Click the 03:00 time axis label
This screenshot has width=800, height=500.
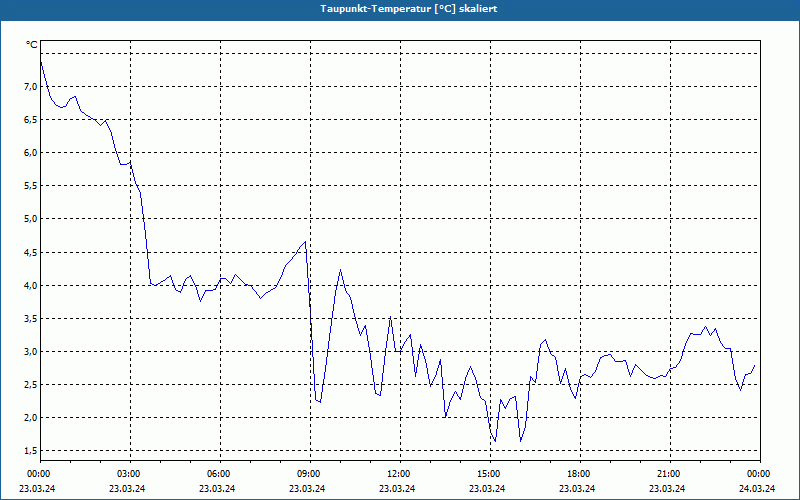point(131,474)
